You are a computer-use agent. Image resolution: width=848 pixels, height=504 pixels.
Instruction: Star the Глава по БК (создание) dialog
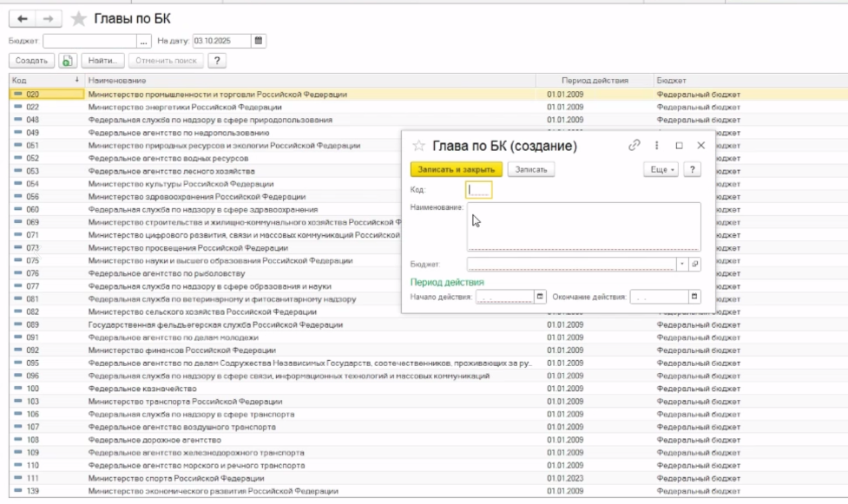point(418,146)
